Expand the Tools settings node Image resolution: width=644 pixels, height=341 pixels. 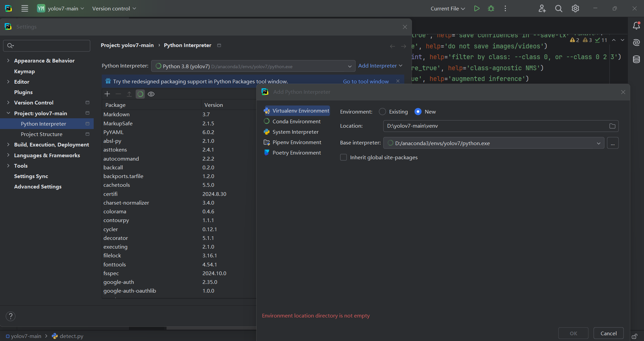coord(8,166)
